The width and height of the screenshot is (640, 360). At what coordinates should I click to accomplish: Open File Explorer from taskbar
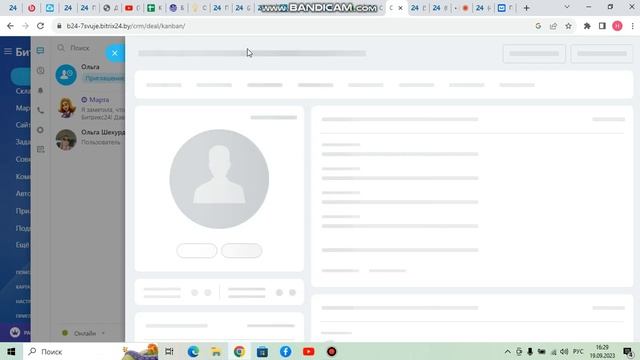tap(216, 351)
